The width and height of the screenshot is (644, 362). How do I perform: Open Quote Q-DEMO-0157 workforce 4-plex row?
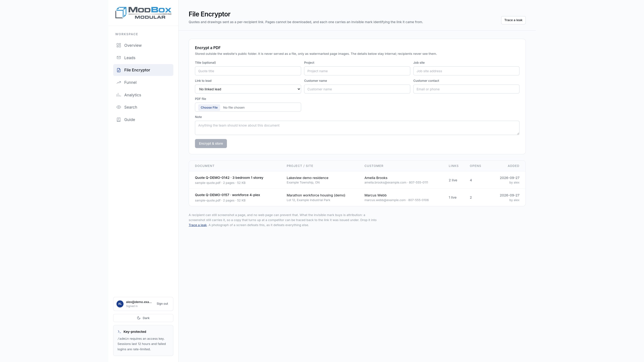coord(357,198)
